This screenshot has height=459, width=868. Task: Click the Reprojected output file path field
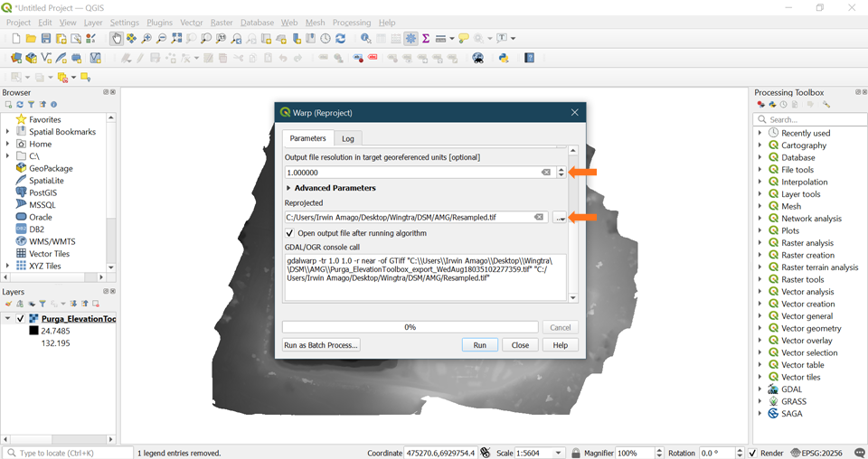coord(407,218)
